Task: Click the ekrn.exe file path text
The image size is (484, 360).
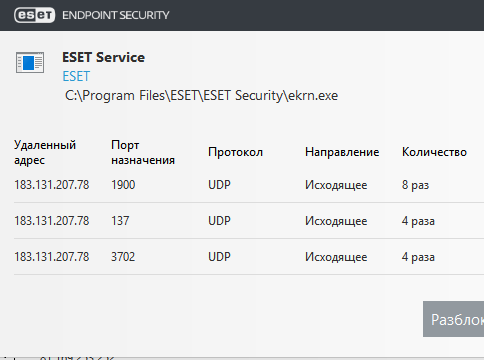Action: coord(201,96)
